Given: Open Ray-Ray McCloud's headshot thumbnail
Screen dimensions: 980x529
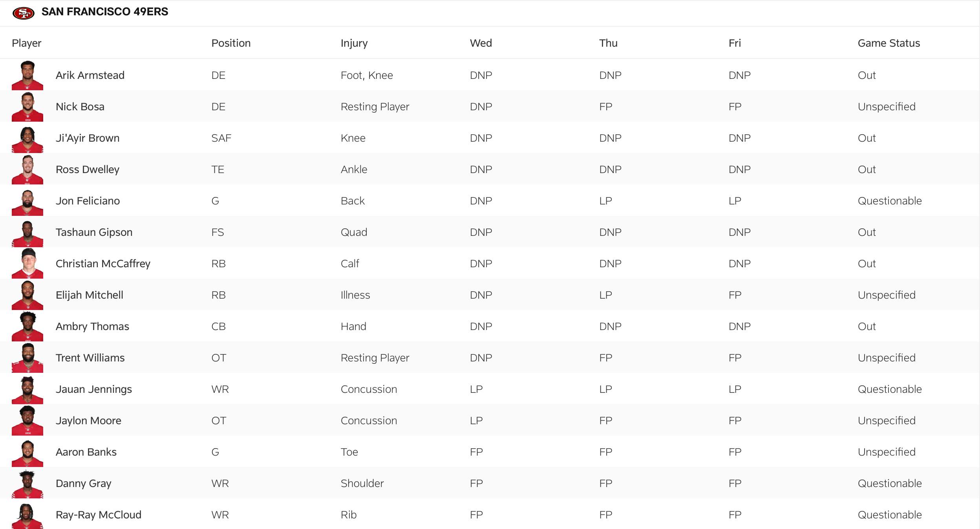Looking at the screenshot, I should click(27, 516).
